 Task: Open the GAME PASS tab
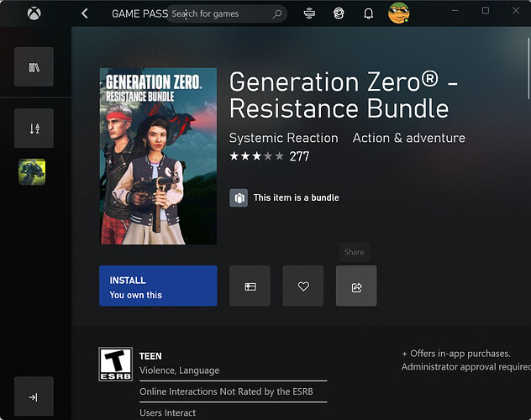click(139, 13)
